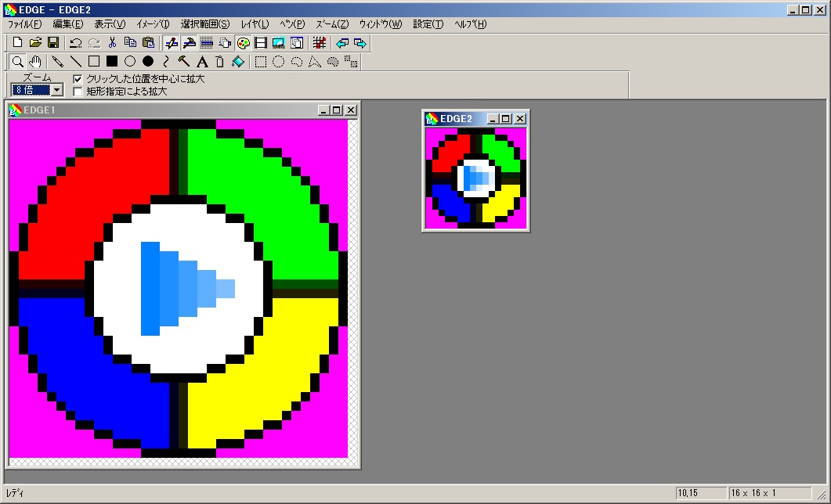This screenshot has width=831, height=504.
Task: Choose the rectangular selection tool
Action: coord(260,62)
